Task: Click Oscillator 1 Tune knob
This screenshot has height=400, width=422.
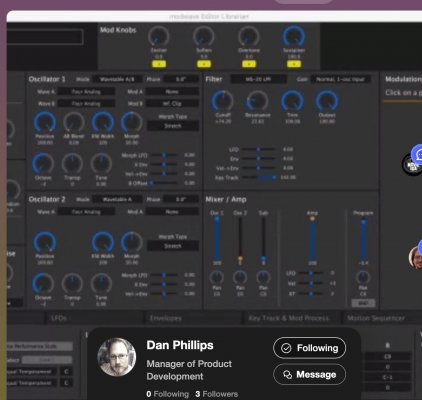Action: point(101,164)
